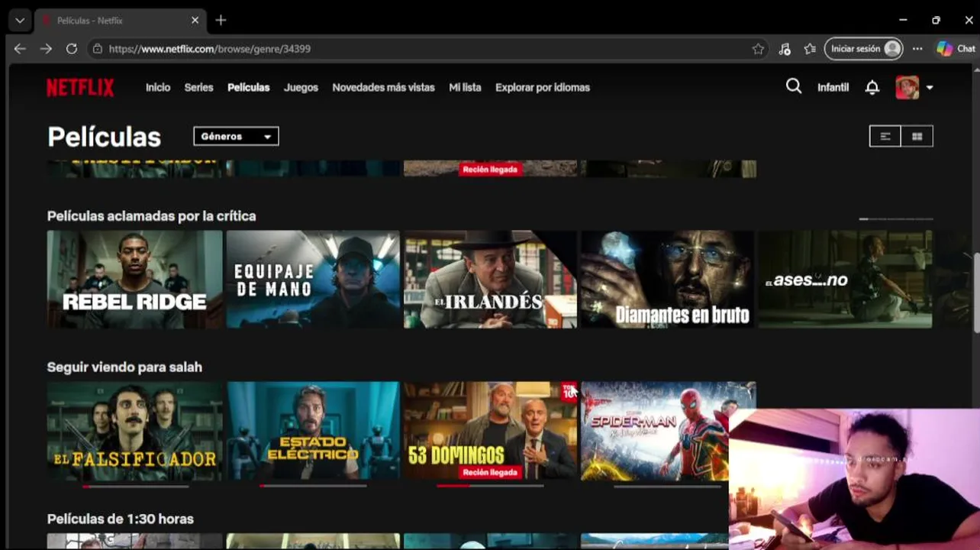Reload the Netflix page
The image size is (980, 550).
pyautogui.click(x=72, y=48)
